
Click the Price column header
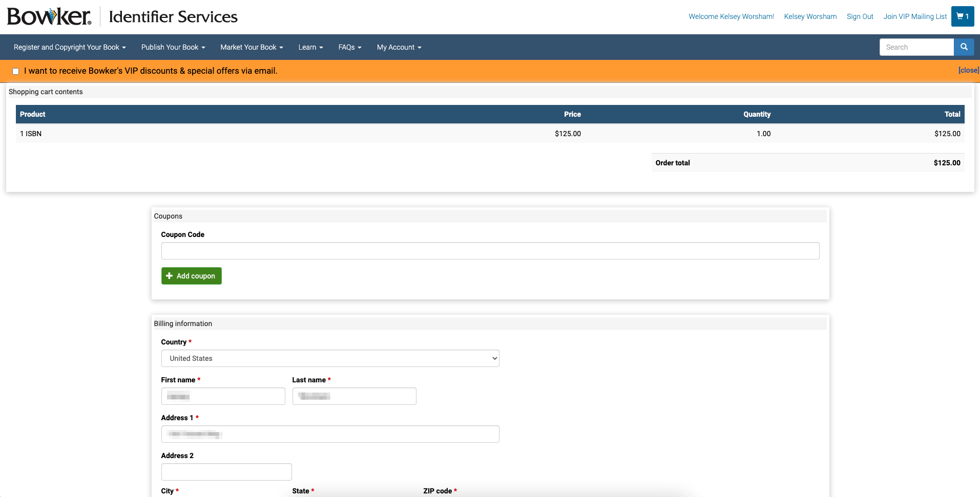(572, 114)
